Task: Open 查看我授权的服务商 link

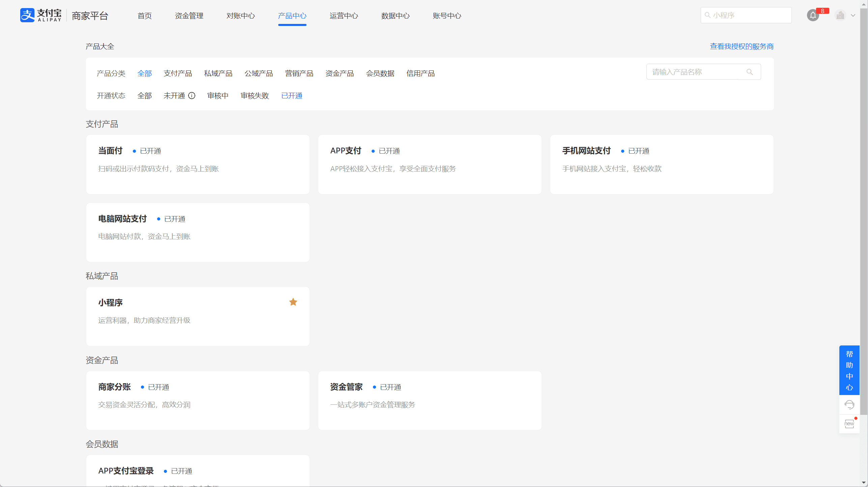Action: tap(742, 47)
